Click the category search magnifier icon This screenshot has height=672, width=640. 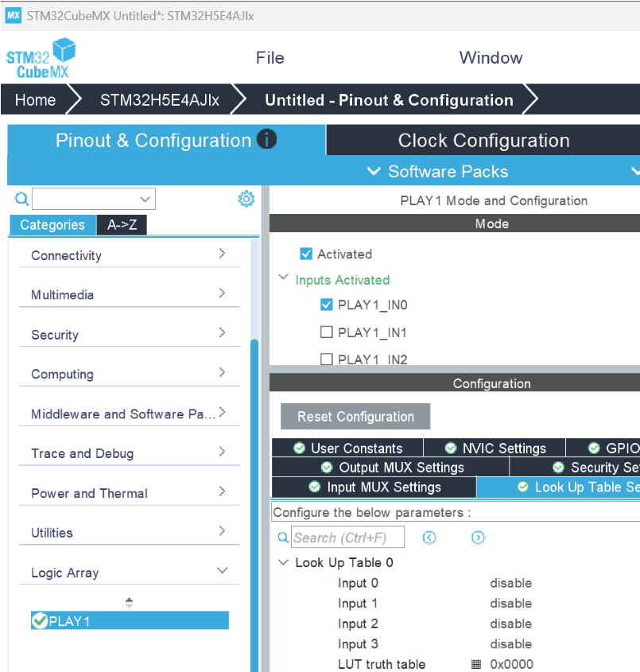(21, 199)
